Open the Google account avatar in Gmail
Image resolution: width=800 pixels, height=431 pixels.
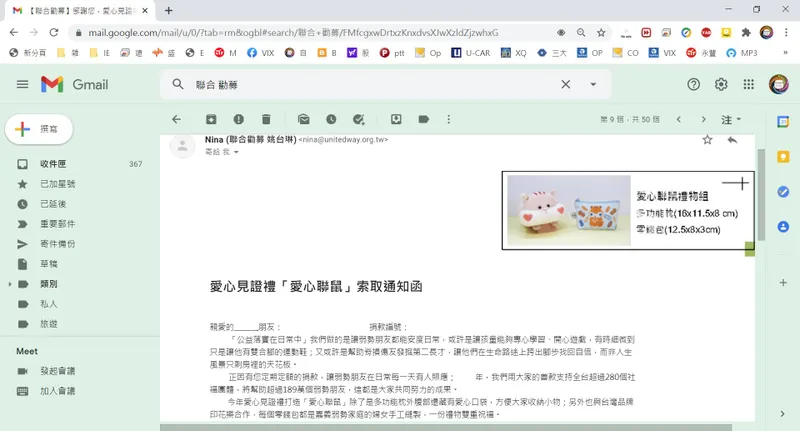pos(779,84)
